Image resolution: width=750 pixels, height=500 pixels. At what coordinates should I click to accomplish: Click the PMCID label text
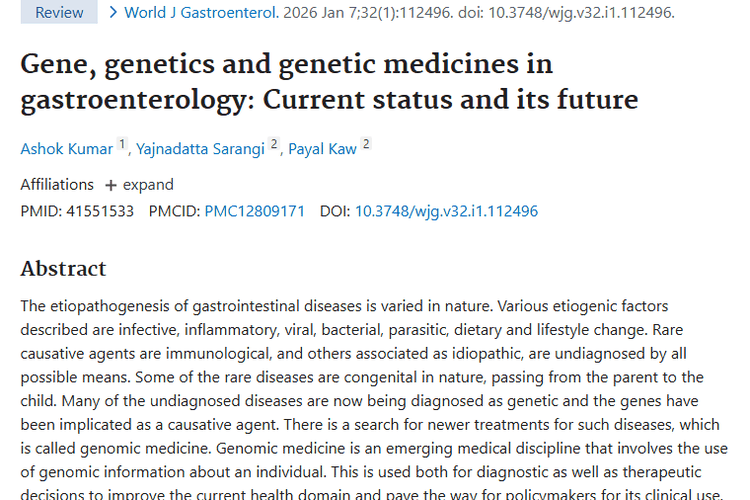(x=174, y=211)
